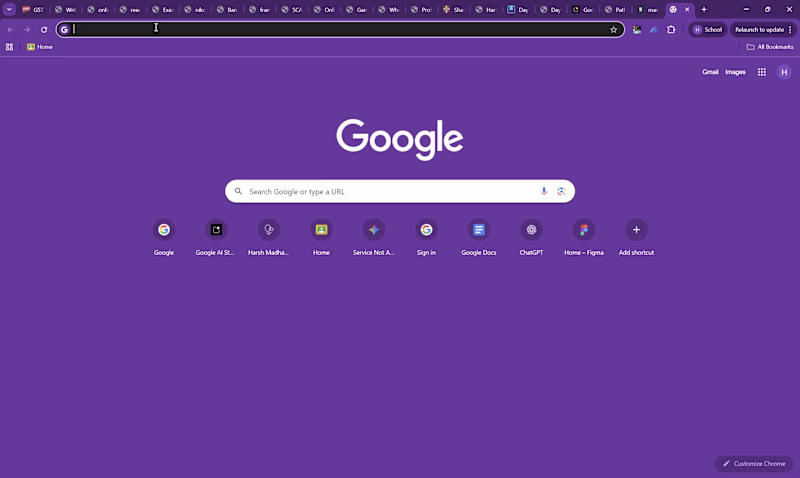The width and height of the screenshot is (800, 478).
Task: Switch to the GST tab
Action: click(x=33, y=9)
